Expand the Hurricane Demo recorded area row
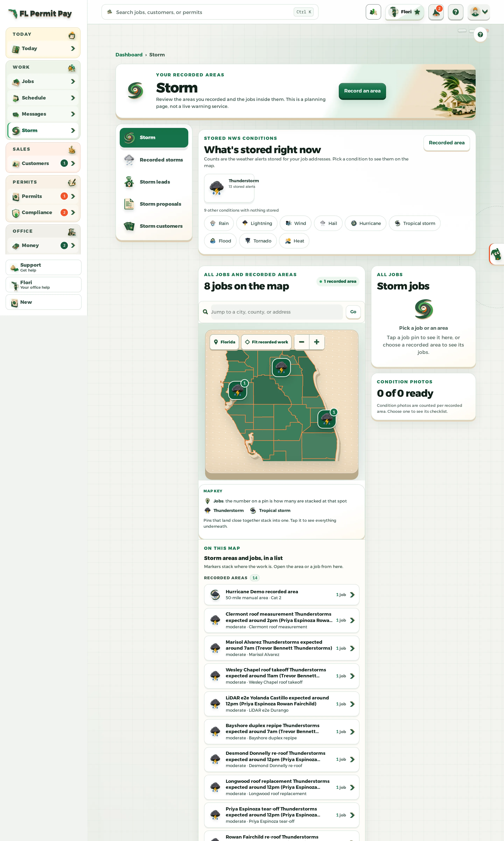Viewport: 504px width, 841px height. click(282, 594)
